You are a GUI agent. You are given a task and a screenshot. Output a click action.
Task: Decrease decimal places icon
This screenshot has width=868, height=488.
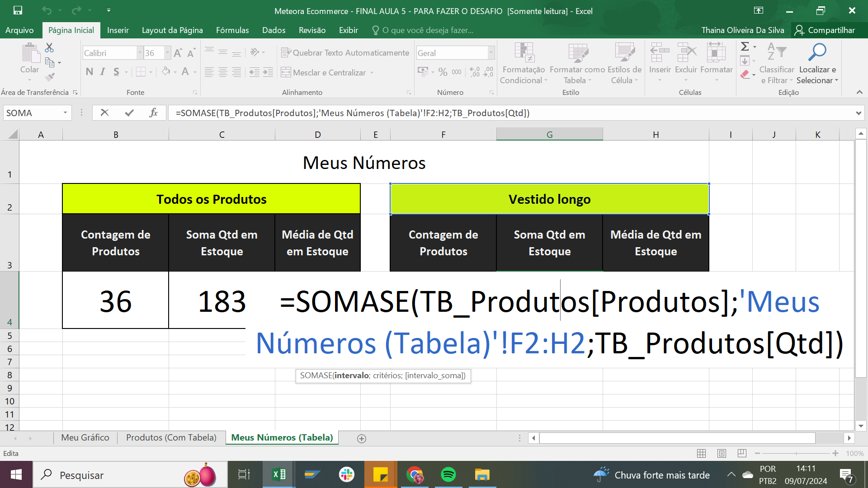[x=488, y=72]
